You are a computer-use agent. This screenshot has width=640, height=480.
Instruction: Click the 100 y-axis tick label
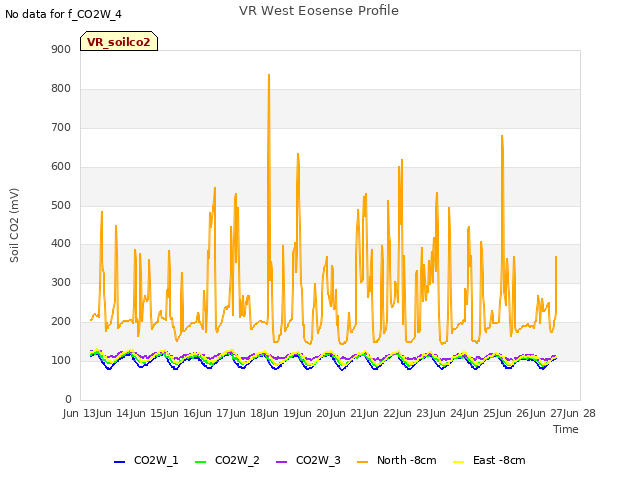coord(61,360)
